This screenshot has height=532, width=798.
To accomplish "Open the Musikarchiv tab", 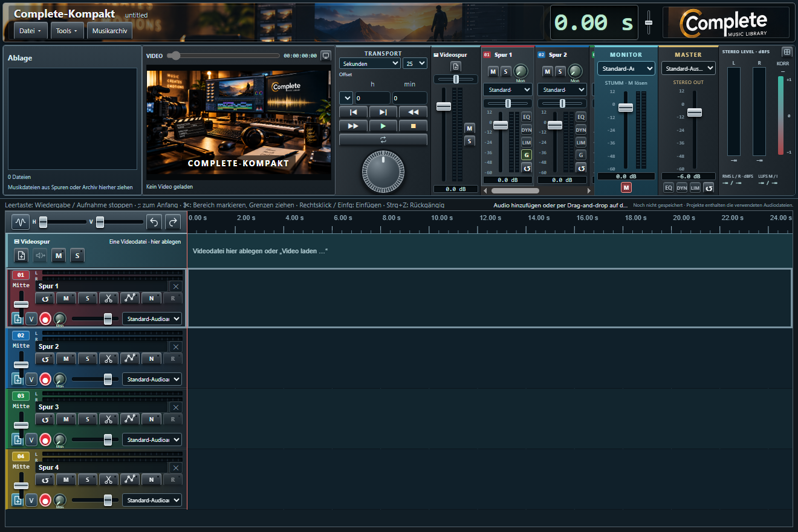I will pos(109,31).
